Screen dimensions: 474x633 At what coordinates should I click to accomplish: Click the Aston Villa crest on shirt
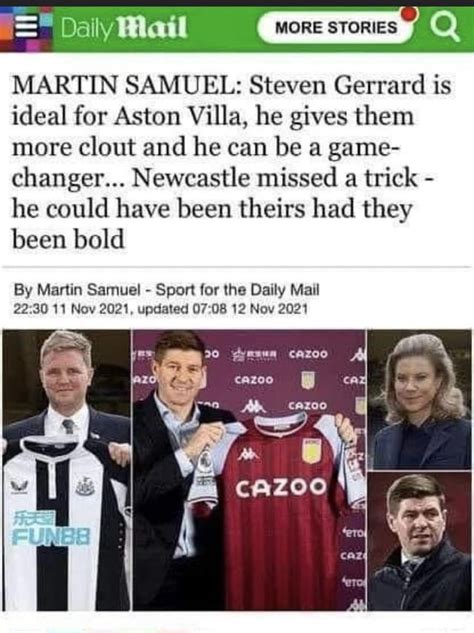click(310, 451)
